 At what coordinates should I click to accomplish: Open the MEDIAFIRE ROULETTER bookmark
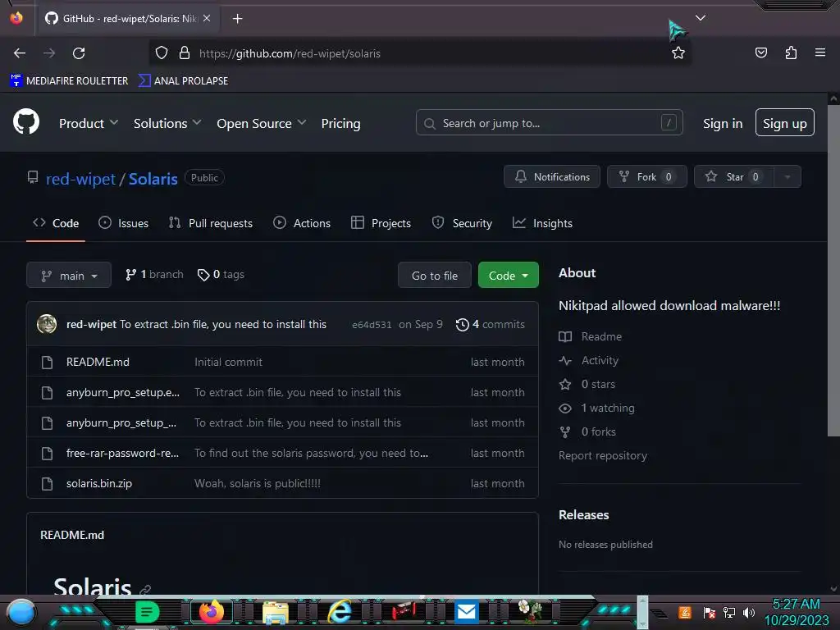click(69, 80)
